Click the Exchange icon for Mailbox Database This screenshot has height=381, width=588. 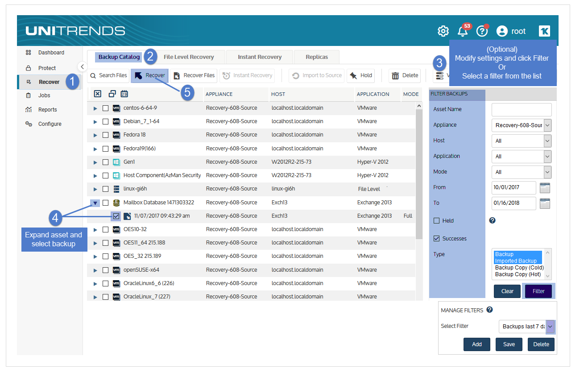pyautogui.click(x=116, y=203)
